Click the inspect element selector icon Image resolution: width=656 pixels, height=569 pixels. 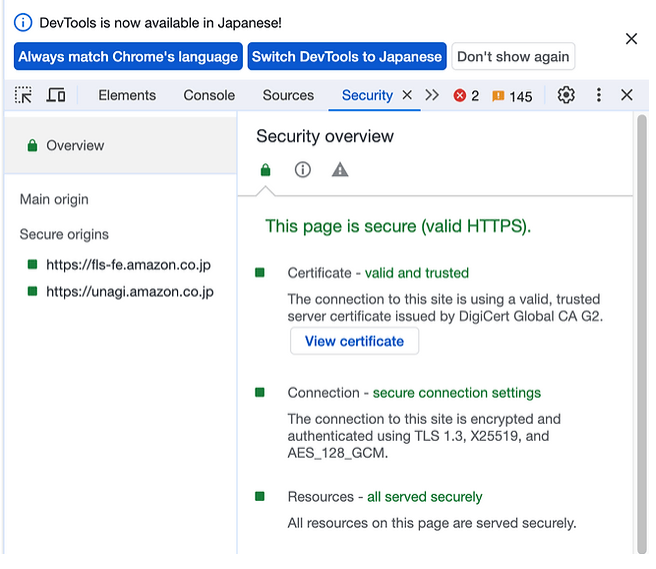point(23,95)
